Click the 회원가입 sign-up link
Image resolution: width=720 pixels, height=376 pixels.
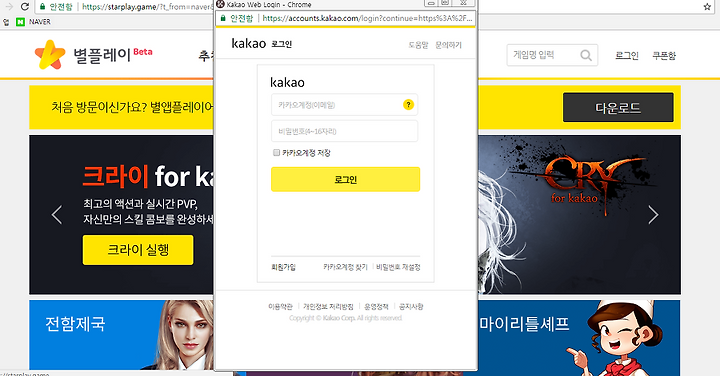pos(283,267)
